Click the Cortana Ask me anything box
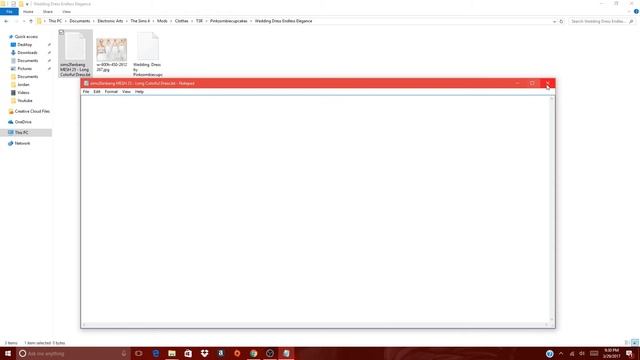This screenshot has height=360, width=640. click(x=73, y=353)
